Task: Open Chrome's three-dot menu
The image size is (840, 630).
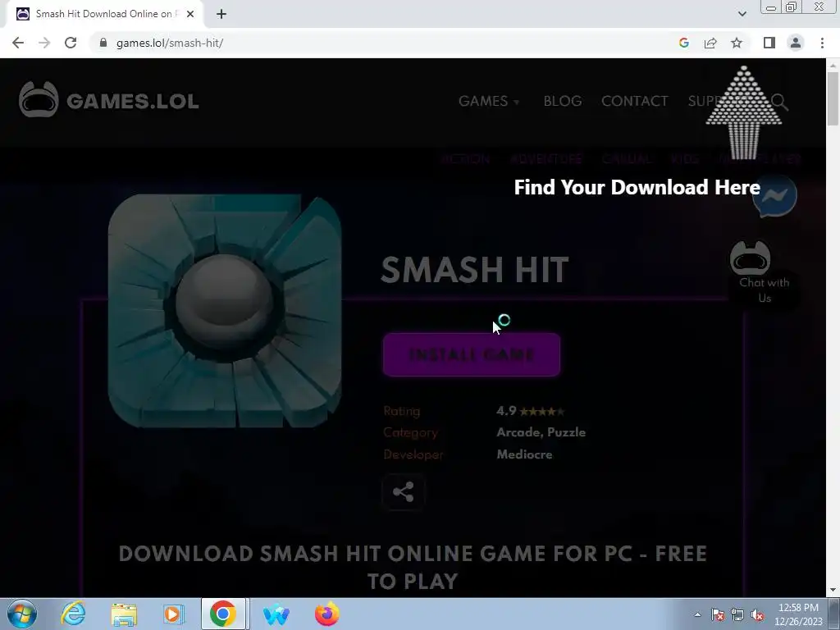Action: [822, 43]
